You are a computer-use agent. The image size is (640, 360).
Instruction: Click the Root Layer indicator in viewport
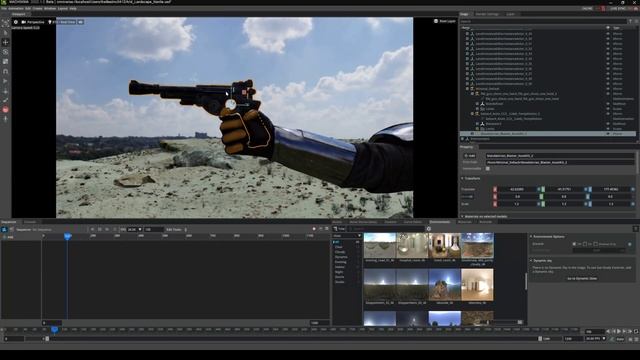coord(444,21)
